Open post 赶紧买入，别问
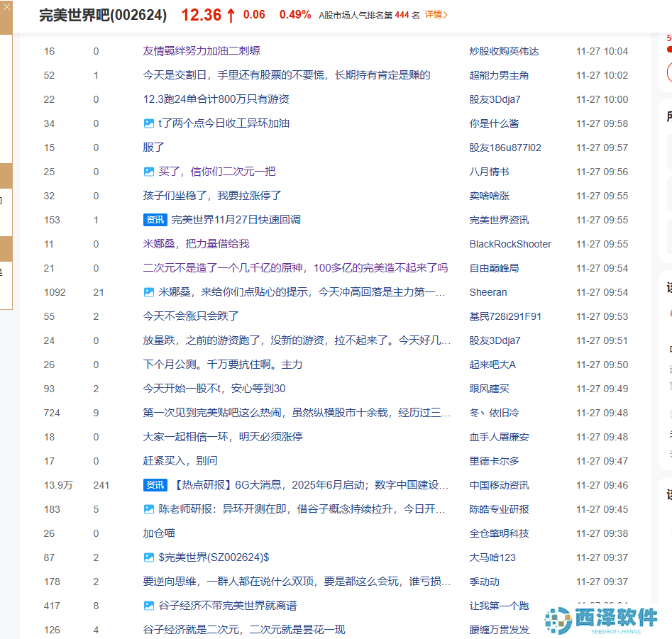 click(180, 461)
